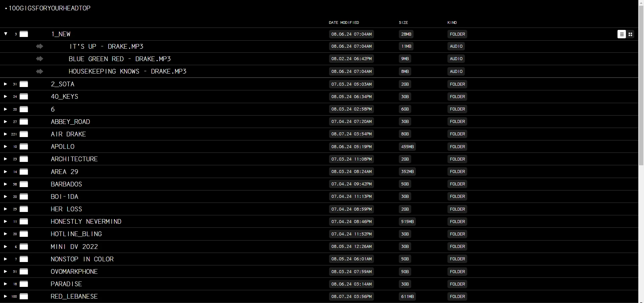Click the 455MB size of APOLLO
The height and width of the screenshot is (303, 644).
point(408,146)
